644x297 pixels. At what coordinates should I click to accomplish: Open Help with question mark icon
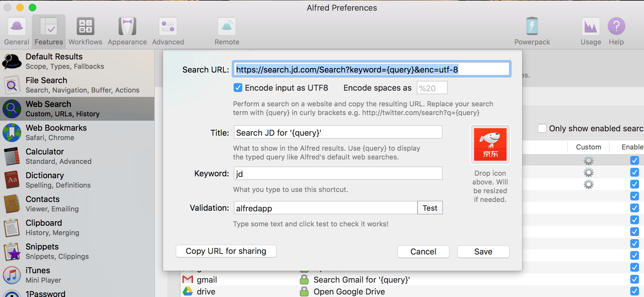click(616, 31)
